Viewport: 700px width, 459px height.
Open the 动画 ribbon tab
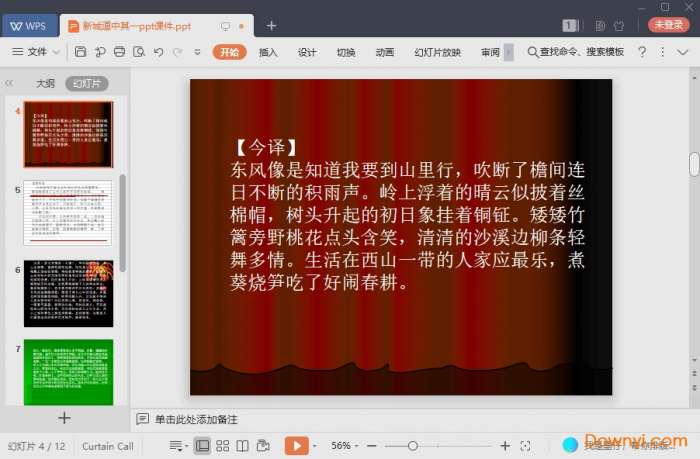coord(385,52)
